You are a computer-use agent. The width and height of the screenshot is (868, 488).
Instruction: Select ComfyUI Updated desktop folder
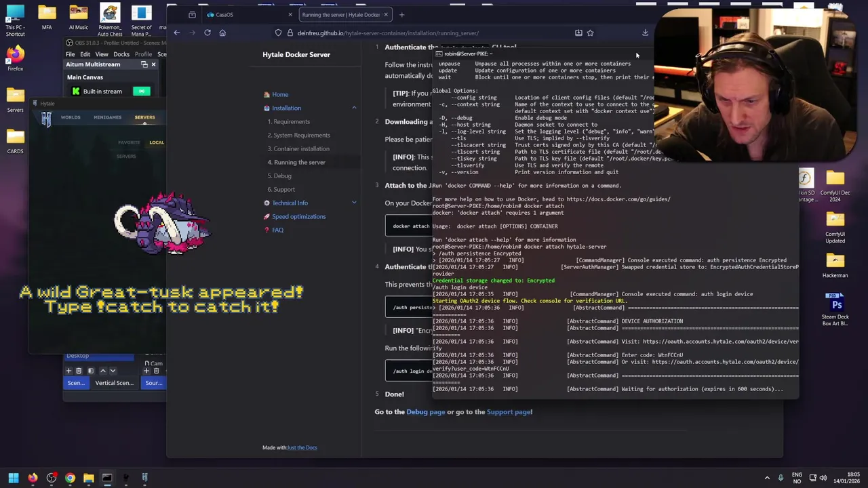[835, 227]
